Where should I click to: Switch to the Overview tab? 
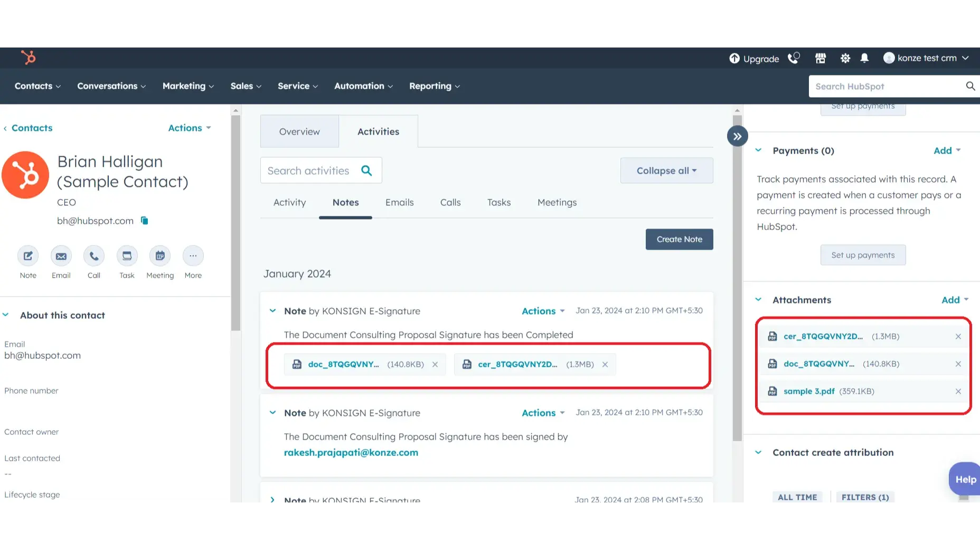pos(299,131)
